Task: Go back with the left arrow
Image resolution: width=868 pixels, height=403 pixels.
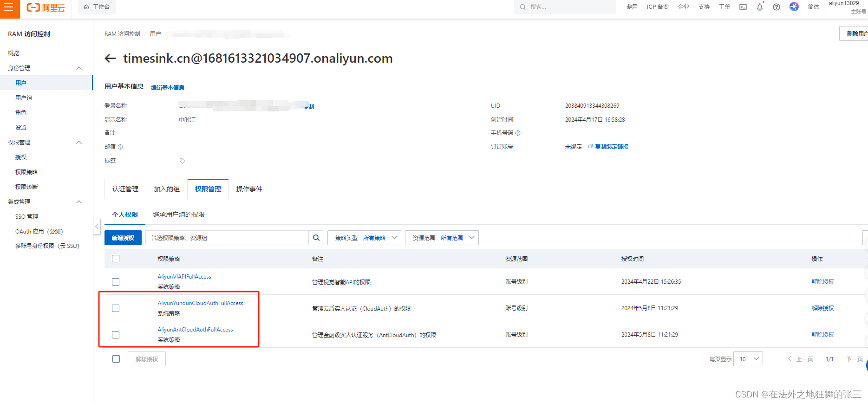Action: tap(110, 58)
